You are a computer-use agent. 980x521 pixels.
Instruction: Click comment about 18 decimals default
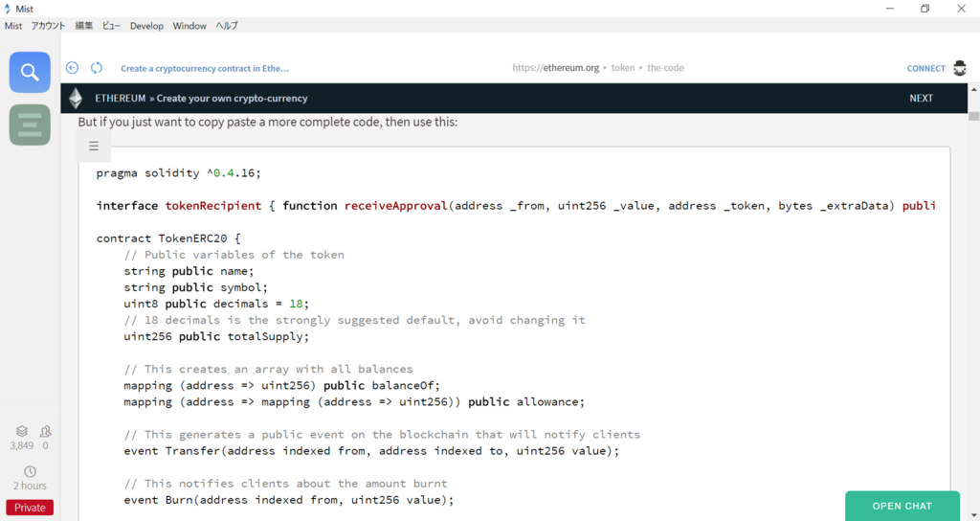[x=354, y=320]
